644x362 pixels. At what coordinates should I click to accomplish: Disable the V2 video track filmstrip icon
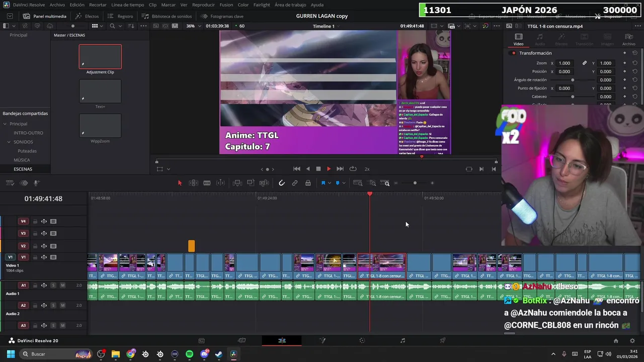click(x=53, y=246)
